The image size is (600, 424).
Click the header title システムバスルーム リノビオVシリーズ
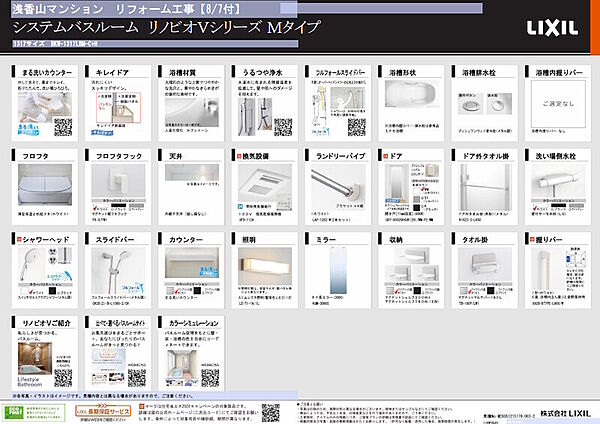[x=166, y=27]
